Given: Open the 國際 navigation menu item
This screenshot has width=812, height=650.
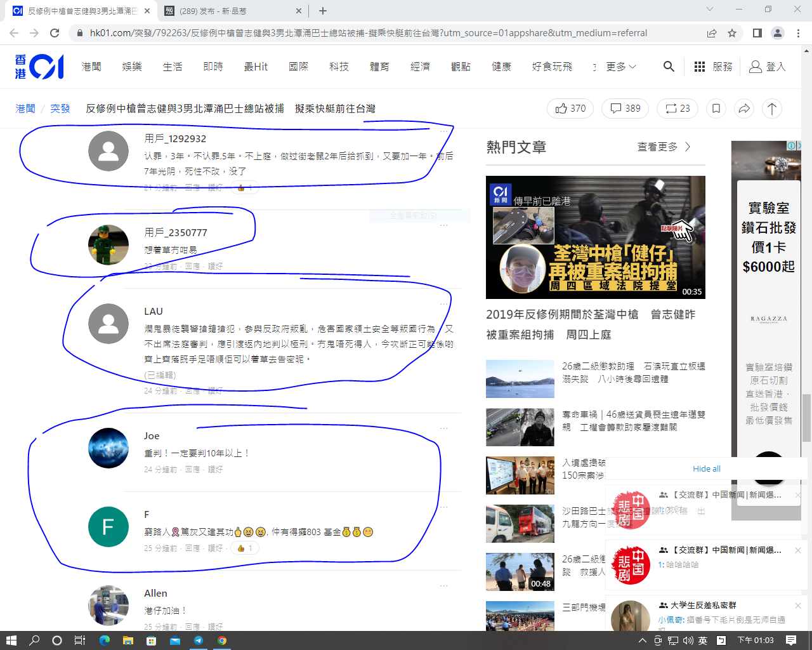Looking at the screenshot, I should [x=298, y=67].
